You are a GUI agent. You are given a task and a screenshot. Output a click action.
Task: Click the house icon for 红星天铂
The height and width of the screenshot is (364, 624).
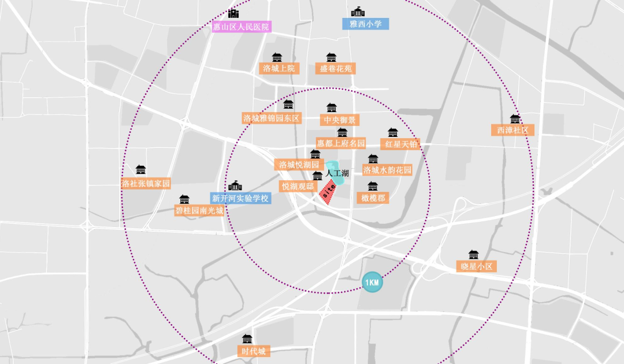(x=393, y=132)
